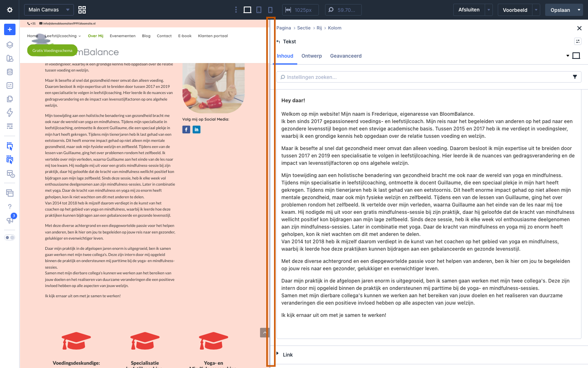Click the LinkedIn icon on the page
588x368 pixels.
tap(196, 130)
